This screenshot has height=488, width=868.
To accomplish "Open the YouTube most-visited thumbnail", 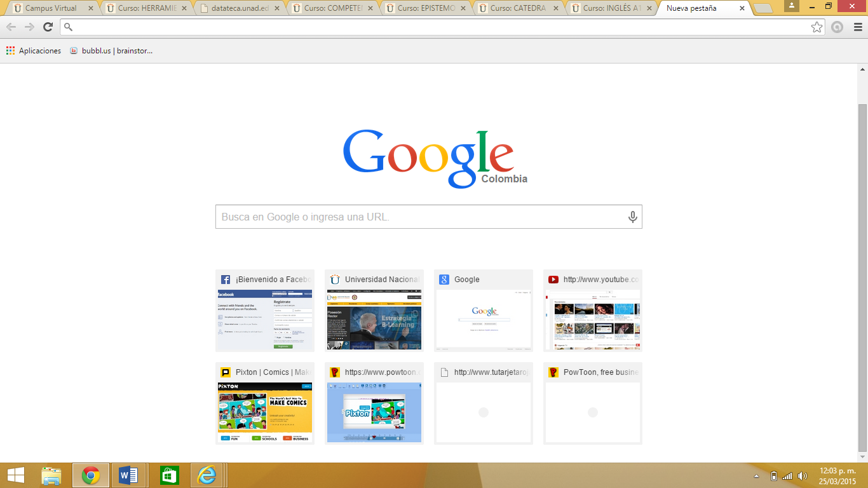I will click(593, 311).
